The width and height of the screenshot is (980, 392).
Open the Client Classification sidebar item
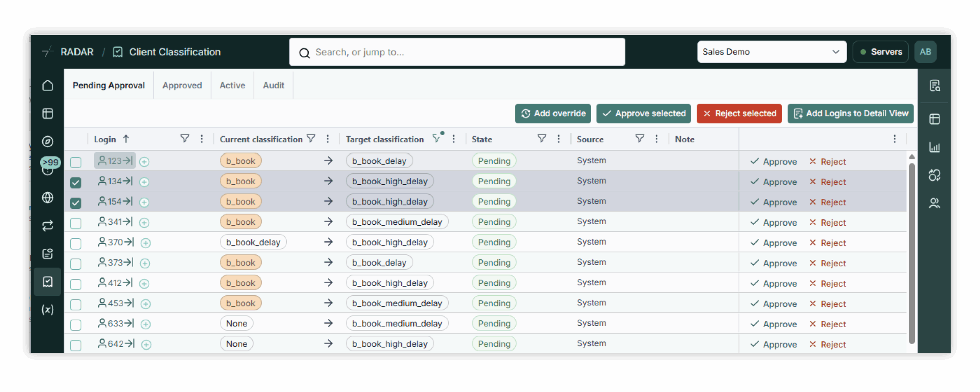(x=47, y=281)
